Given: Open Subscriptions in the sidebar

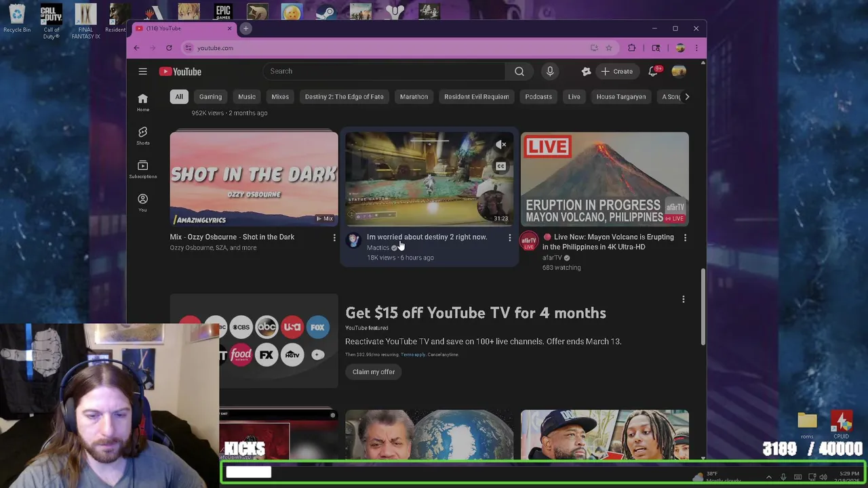Looking at the screenshot, I should pyautogui.click(x=142, y=169).
